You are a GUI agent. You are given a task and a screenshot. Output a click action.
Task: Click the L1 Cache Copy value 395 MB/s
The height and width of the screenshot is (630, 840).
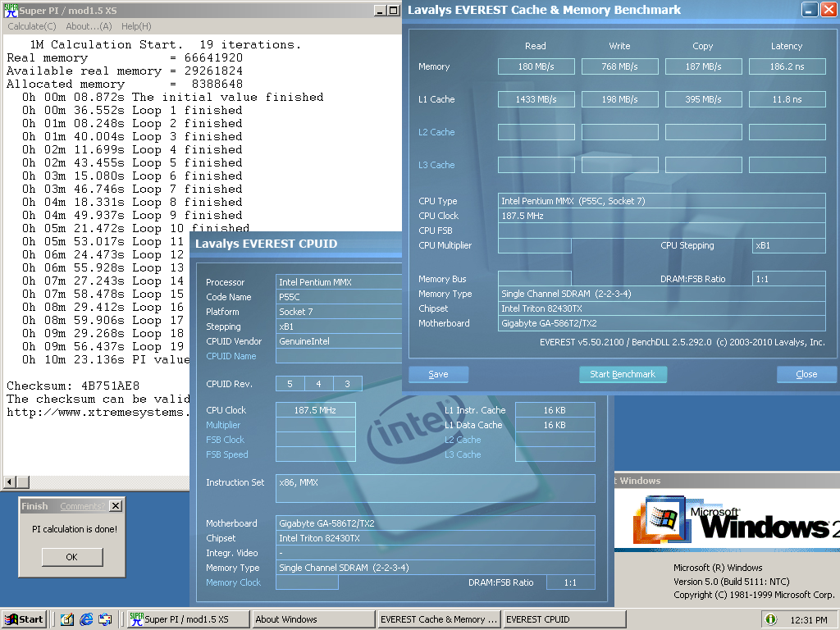[x=703, y=99]
